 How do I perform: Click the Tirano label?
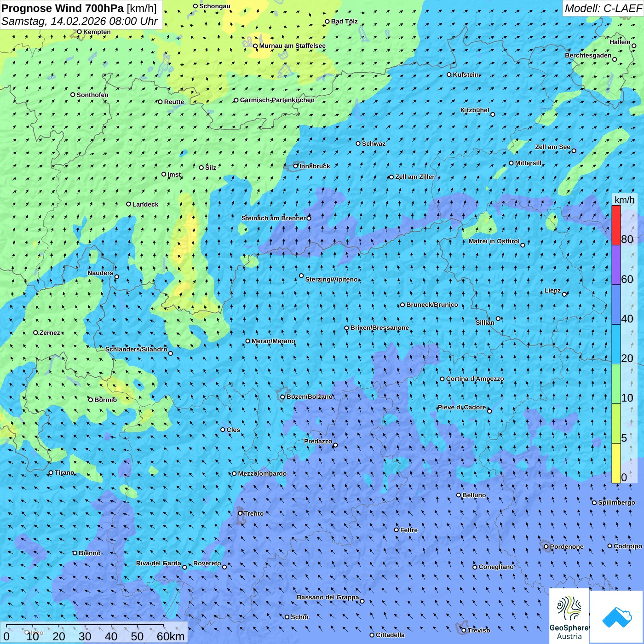click(x=64, y=472)
